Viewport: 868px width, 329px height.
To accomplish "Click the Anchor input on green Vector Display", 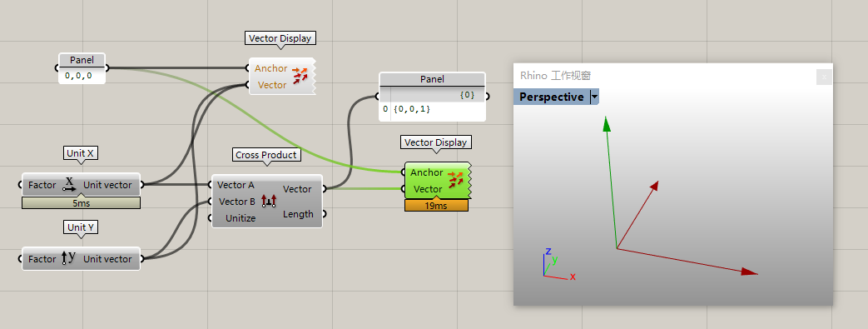I will tap(426, 172).
